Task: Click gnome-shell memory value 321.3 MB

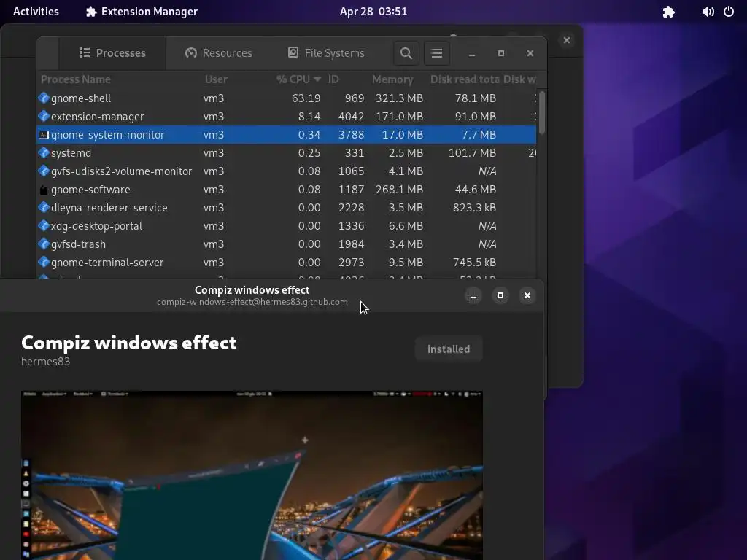Action: pyautogui.click(x=399, y=98)
